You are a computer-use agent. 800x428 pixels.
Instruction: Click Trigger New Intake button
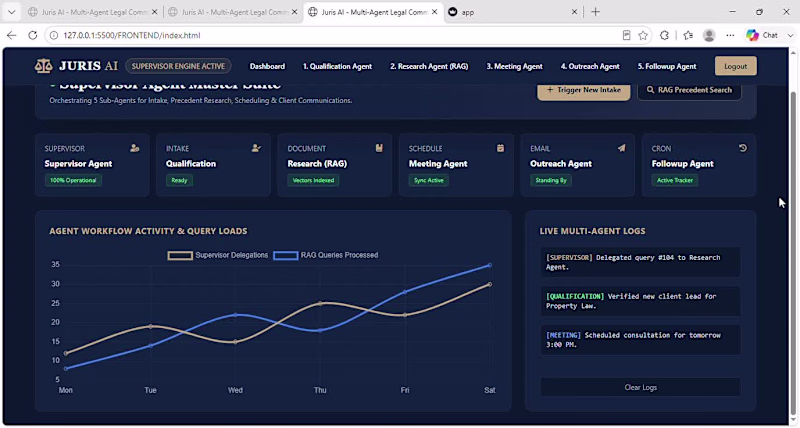coord(584,90)
